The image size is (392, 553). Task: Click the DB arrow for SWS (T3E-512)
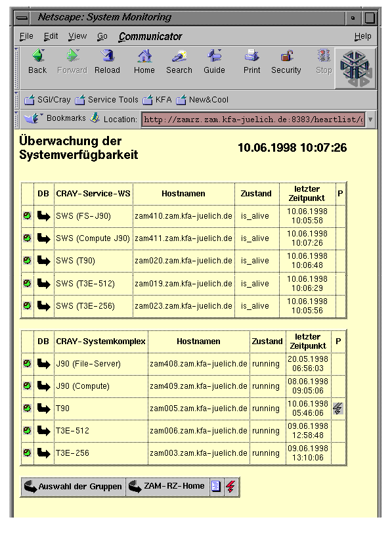click(44, 284)
